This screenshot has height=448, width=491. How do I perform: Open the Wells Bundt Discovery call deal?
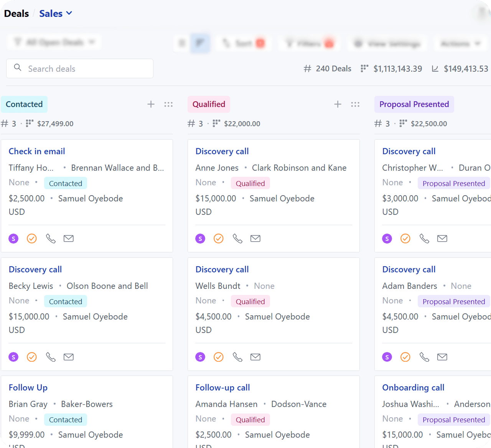click(222, 269)
